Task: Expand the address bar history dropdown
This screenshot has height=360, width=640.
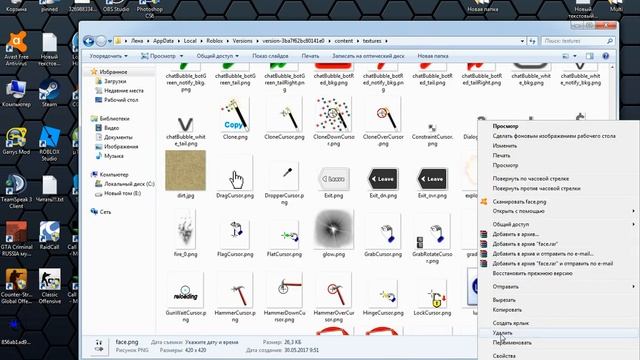Action: 522,41
